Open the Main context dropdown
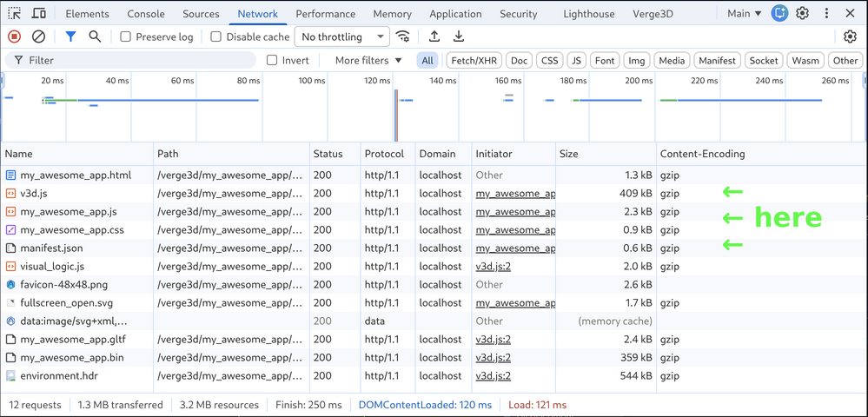The width and height of the screenshot is (868, 417). pyautogui.click(x=744, y=13)
